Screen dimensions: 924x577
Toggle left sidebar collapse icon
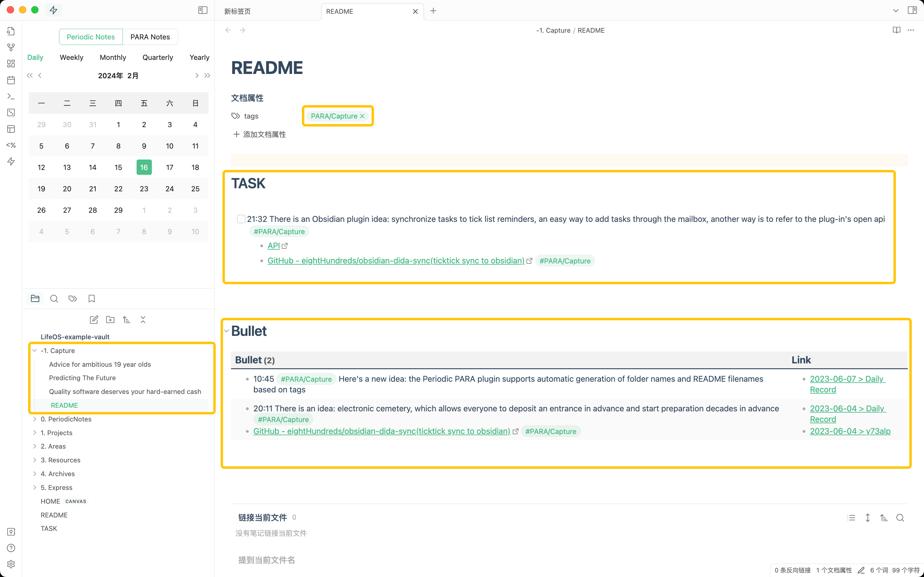point(203,10)
